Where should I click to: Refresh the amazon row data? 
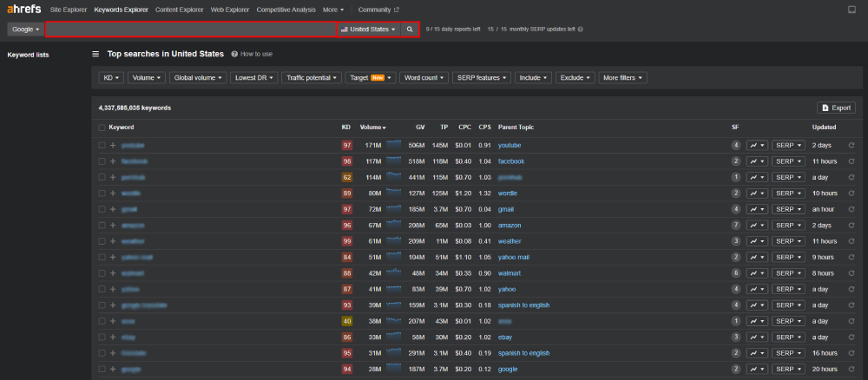coord(852,226)
